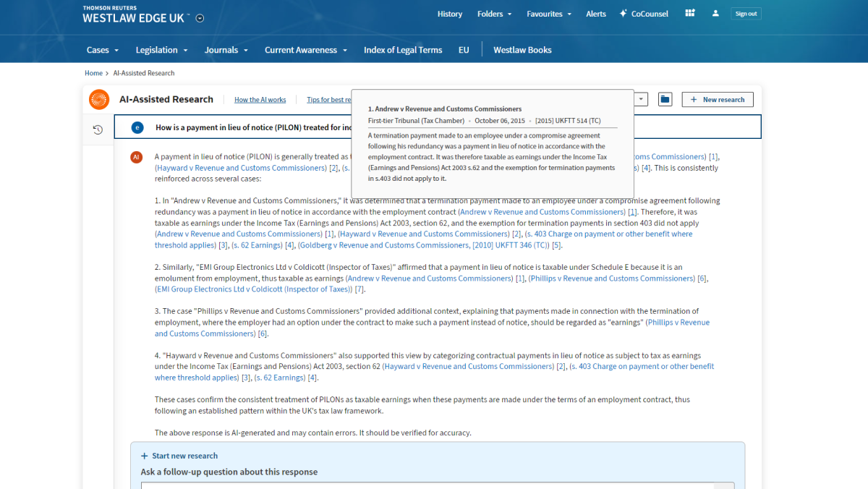Click the CoCounsel sparkle icon
The width and height of the screenshot is (868, 489).
(x=623, y=14)
